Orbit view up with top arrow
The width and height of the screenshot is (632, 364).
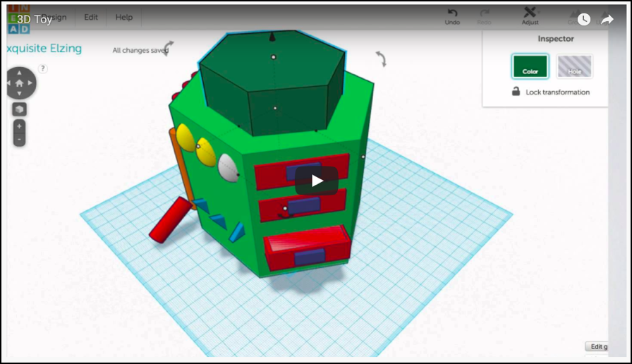(x=19, y=73)
